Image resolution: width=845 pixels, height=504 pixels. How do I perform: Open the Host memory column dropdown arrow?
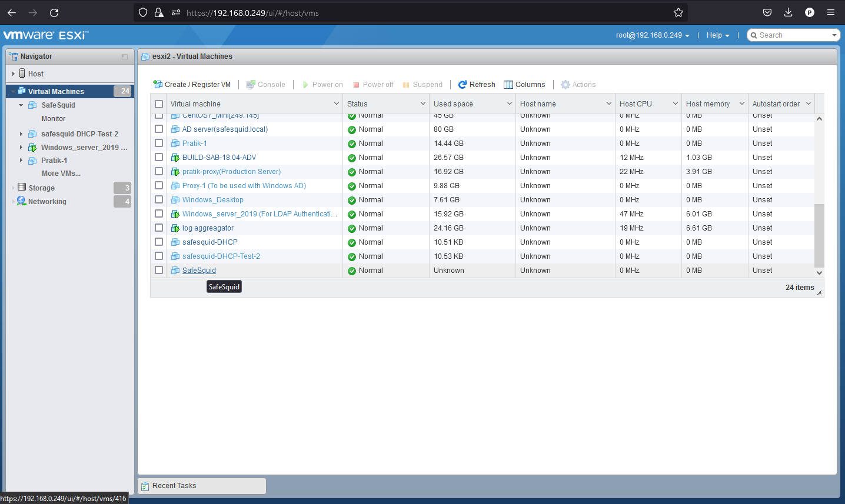point(742,104)
